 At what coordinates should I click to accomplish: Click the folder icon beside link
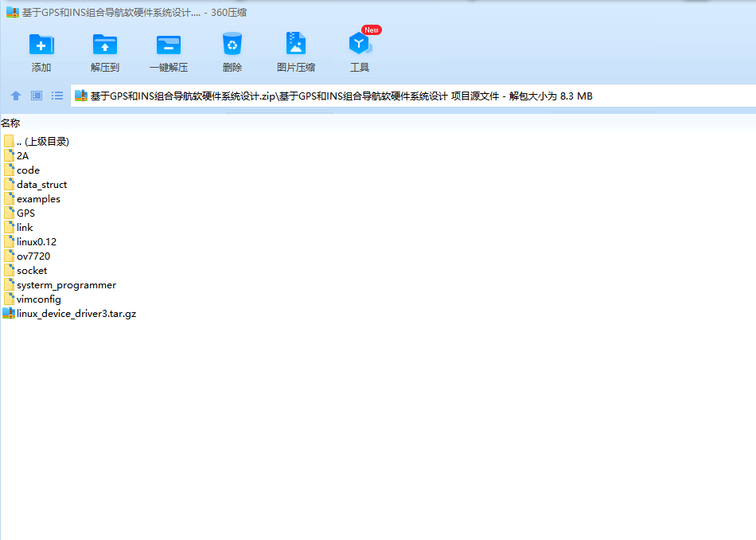coord(9,227)
